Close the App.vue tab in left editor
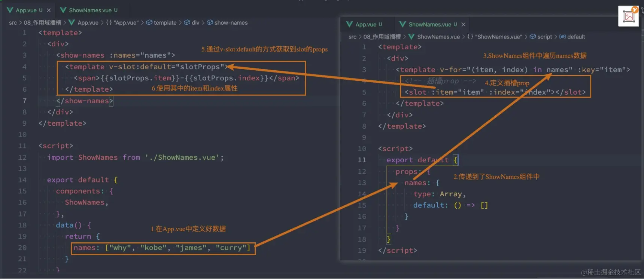This screenshot has height=279, width=644. click(49, 10)
